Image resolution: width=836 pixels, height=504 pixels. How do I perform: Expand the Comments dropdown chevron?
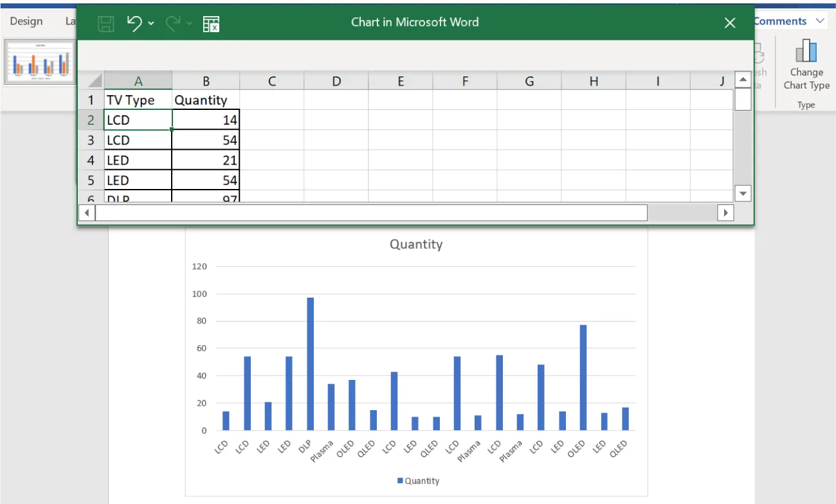(820, 21)
